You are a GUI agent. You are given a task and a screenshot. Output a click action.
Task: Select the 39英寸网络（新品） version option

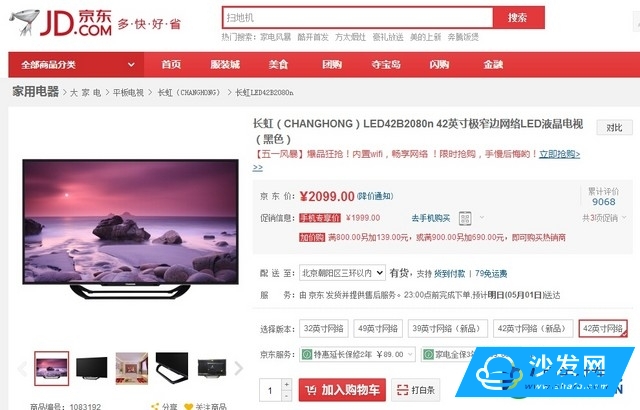448,328
